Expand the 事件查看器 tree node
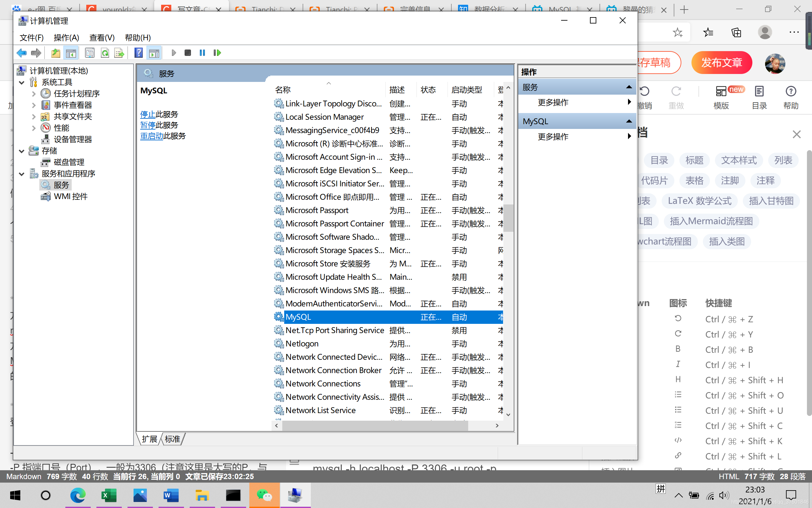This screenshot has height=508, width=812. tap(34, 105)
